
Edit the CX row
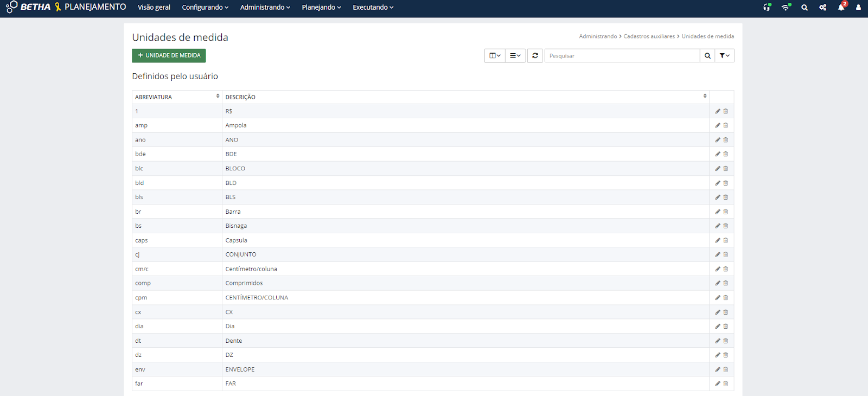click(718, 312)
